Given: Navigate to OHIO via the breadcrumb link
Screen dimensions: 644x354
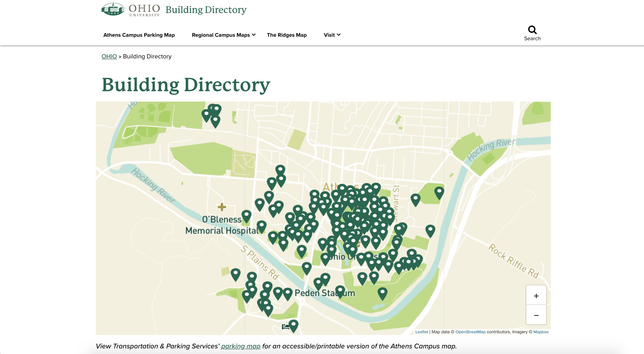Looking at the screenshot, I should [x=109, y=56].
